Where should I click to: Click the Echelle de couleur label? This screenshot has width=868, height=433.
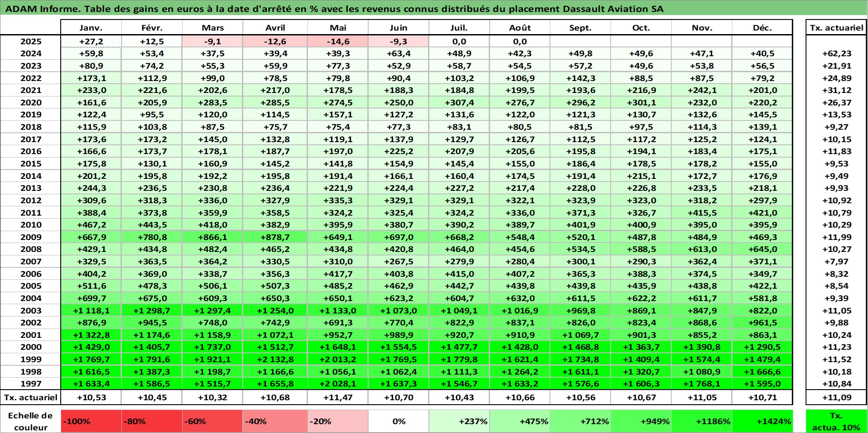(x=31, y=421)
